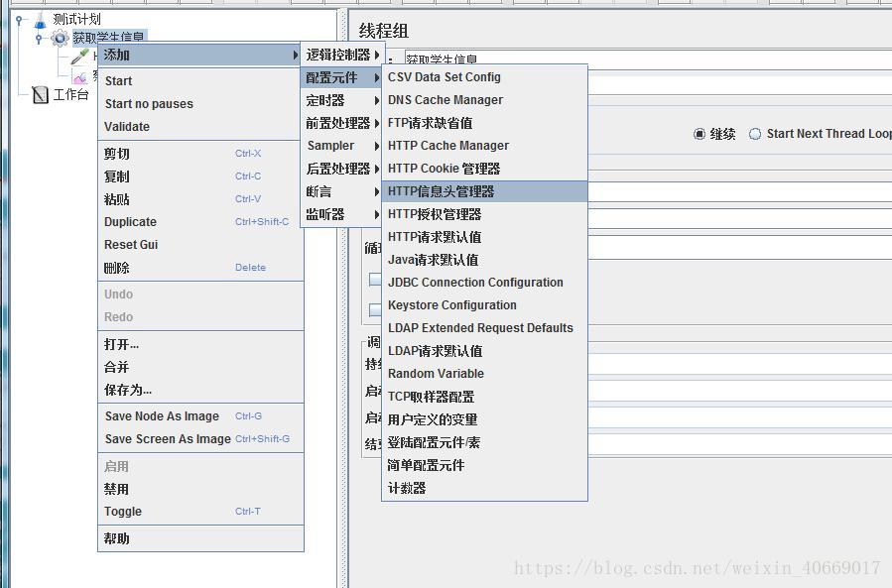Click 打开... menu entry
Image resolution: width=892 pixels, height=588 pixels.
pos(200,344)
